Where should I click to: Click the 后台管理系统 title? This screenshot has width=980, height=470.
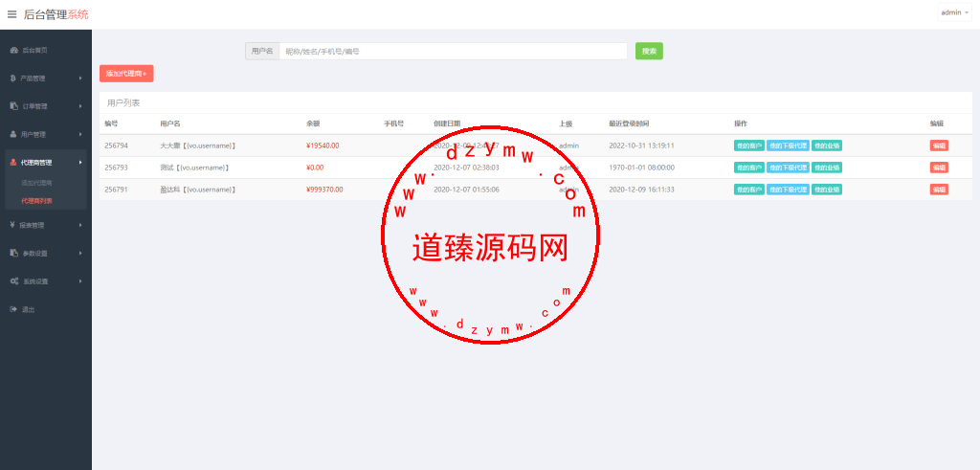(x=56, y=14)
